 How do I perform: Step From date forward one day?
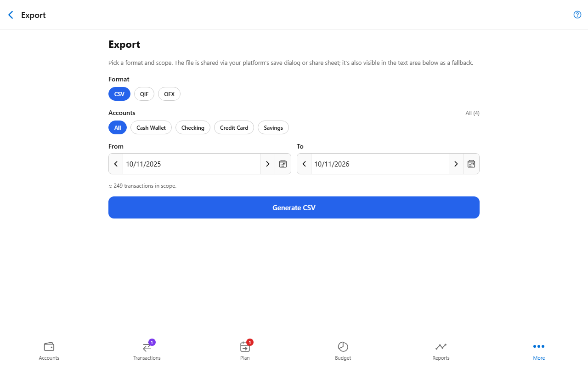click(268, 164)
